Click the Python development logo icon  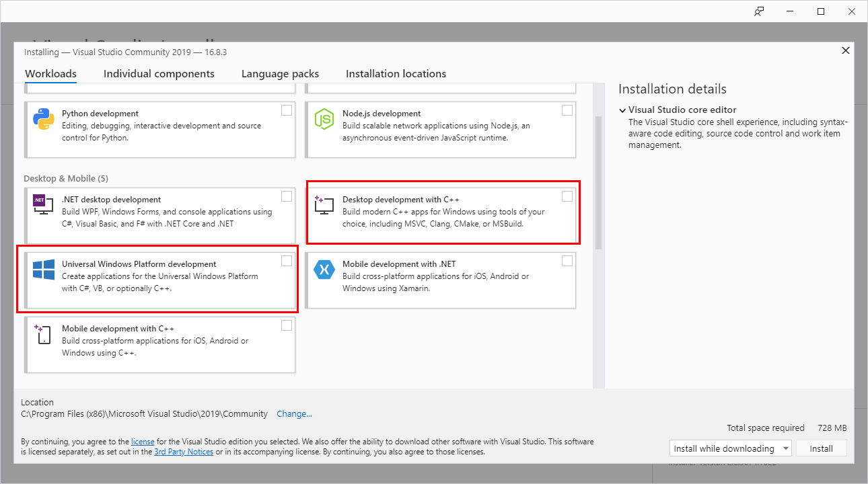44,120
